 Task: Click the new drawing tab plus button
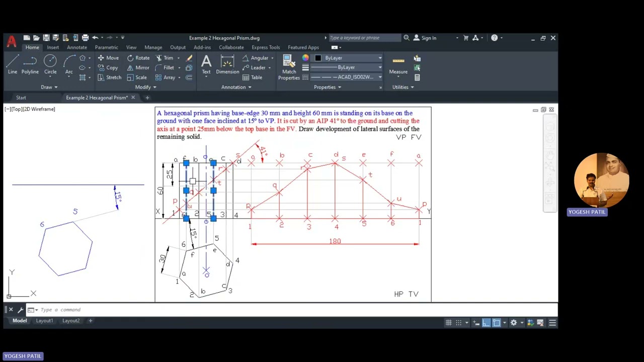pos(147,98)
